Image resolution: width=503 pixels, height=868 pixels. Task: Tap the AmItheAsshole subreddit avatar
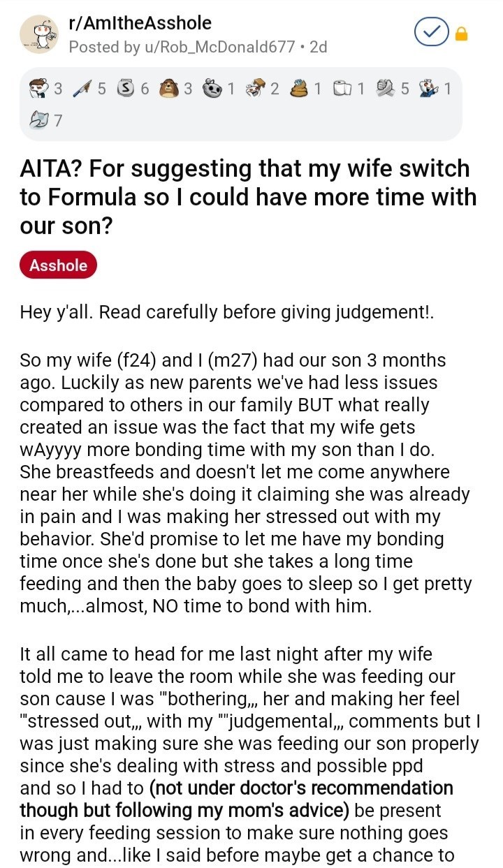point(37,34)
